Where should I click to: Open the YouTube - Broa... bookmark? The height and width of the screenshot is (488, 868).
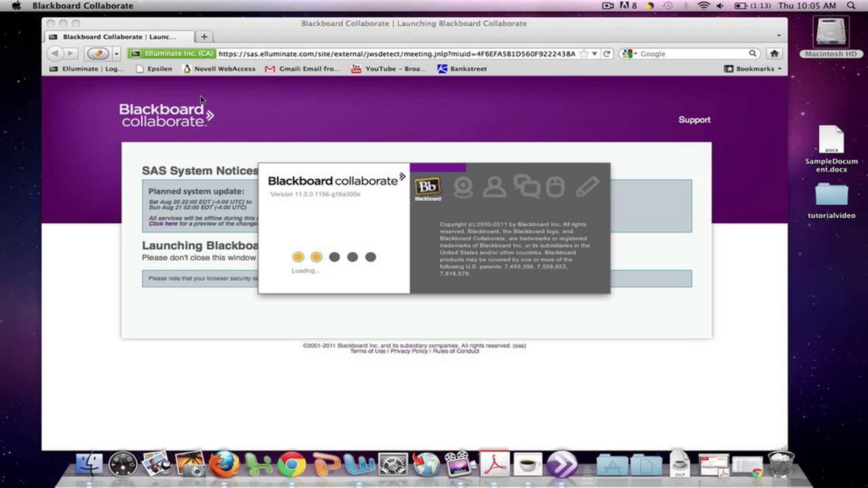pyautogui.click(x=389, y=69)
